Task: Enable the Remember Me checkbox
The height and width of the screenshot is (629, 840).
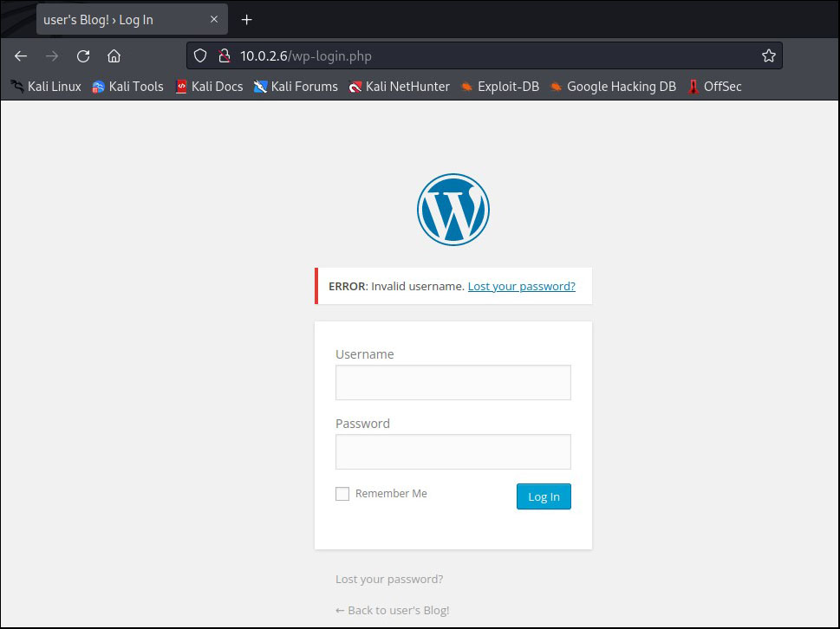Action: (342, 494)
